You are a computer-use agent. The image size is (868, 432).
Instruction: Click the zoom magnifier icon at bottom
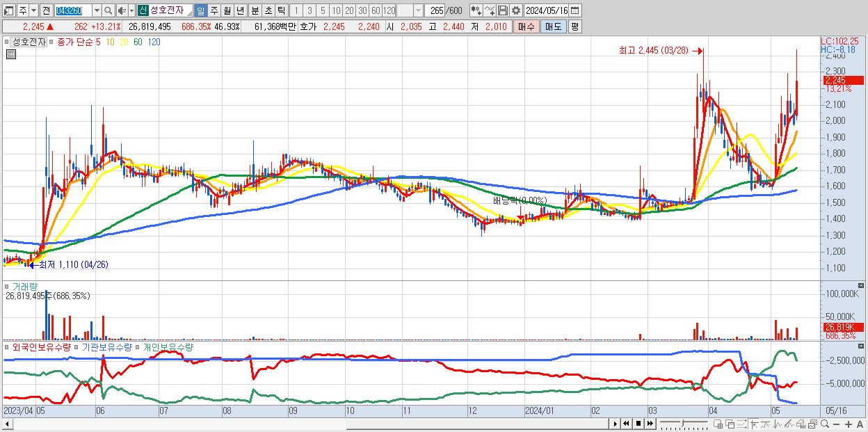click(825, 424)
